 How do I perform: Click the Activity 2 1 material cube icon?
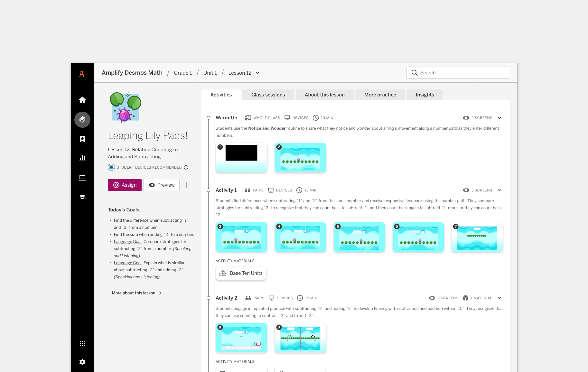point(465,298)
